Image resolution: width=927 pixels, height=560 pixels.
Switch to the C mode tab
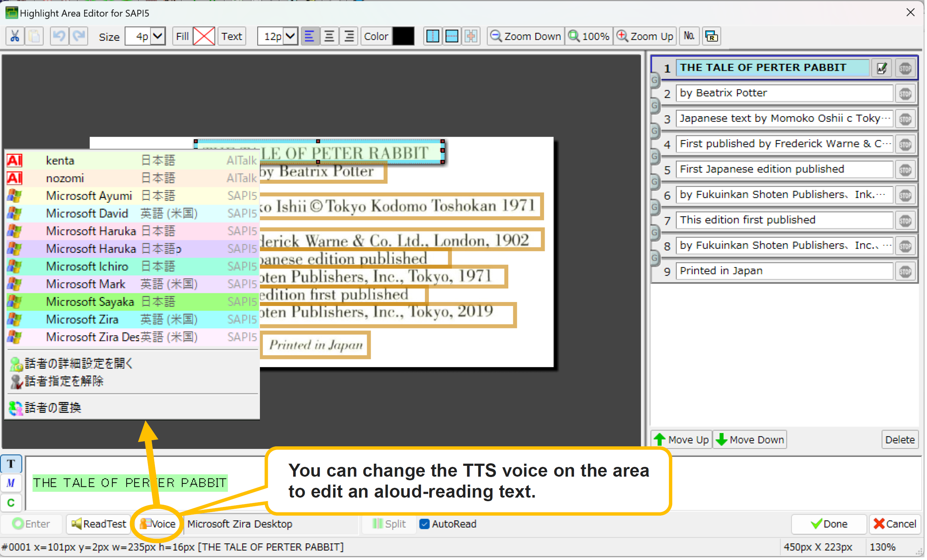click(11, 503)
